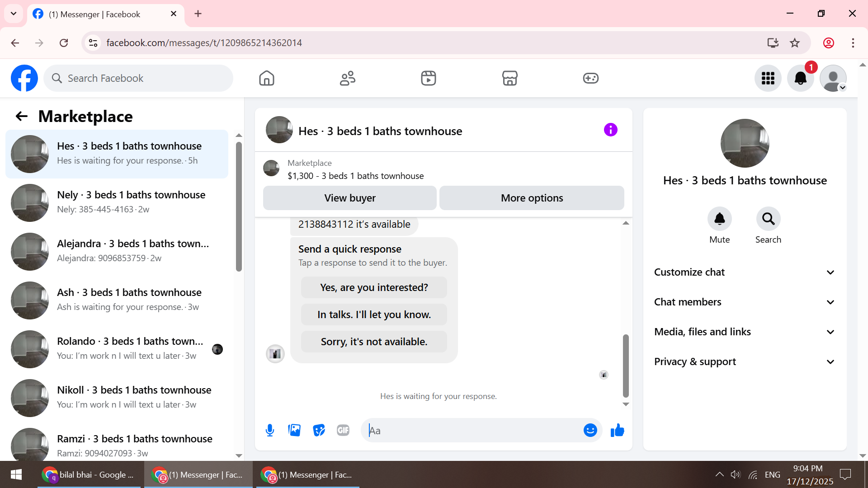Mute this conversation
Screen dimensions: 868x488
[719, 219]
